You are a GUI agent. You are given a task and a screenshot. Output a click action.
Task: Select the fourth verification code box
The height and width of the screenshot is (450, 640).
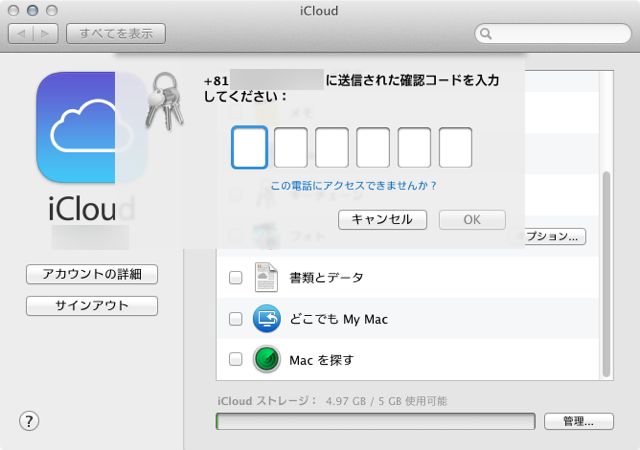[x=373, y=147]
